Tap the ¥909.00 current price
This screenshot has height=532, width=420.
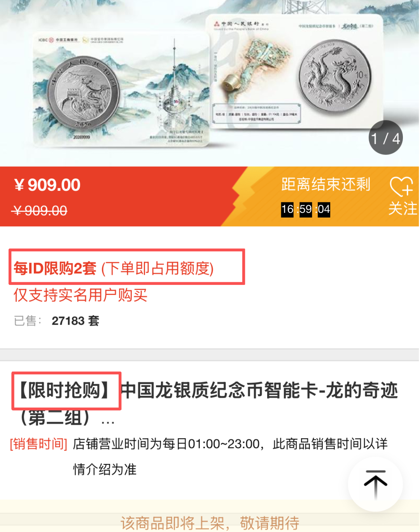click(47, 185)
